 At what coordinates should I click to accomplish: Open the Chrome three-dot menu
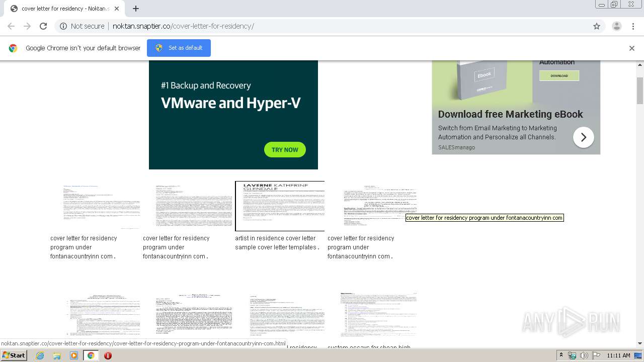pos(633,26)
